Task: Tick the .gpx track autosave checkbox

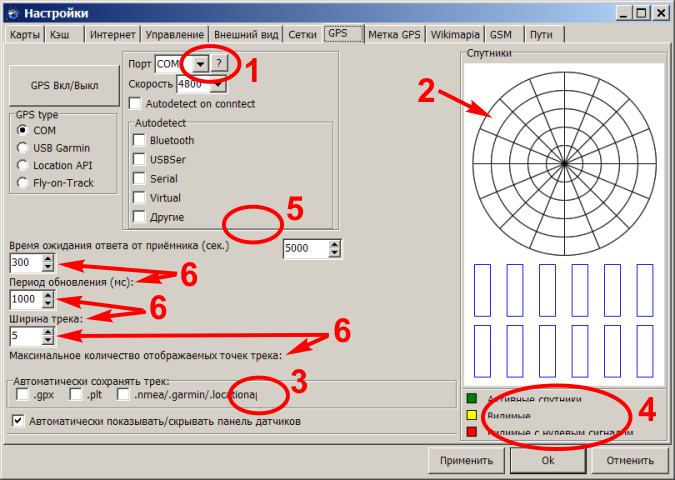Action: click(23, 397)
